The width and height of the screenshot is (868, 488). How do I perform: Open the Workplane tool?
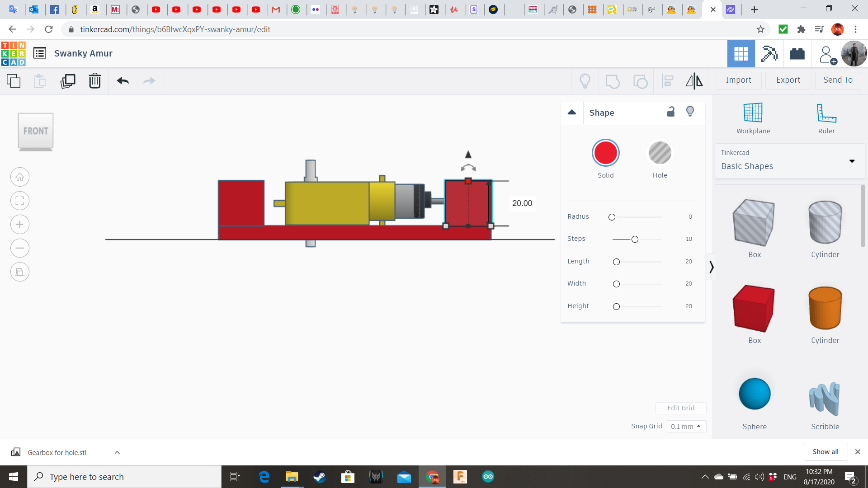click(753, 118)
